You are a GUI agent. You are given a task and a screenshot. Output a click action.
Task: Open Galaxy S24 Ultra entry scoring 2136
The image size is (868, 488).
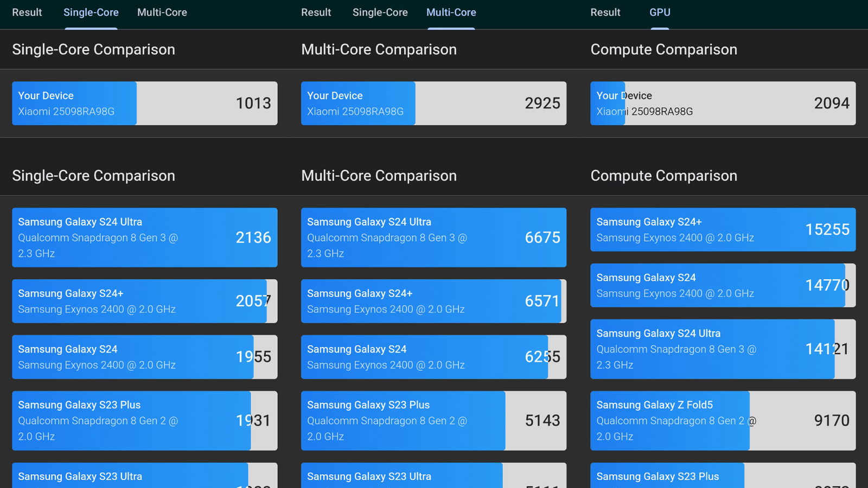pyautogui.click(x=144, y=237)
